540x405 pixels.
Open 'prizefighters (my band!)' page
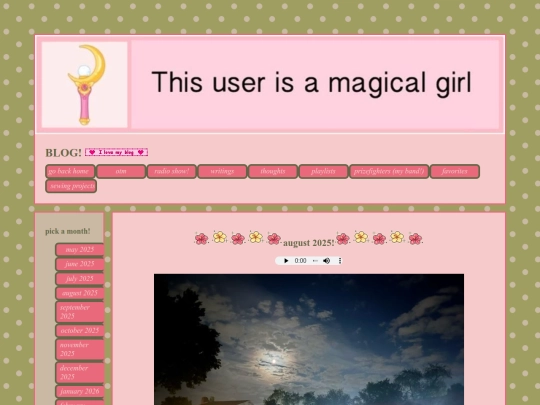tap(389, 171)
